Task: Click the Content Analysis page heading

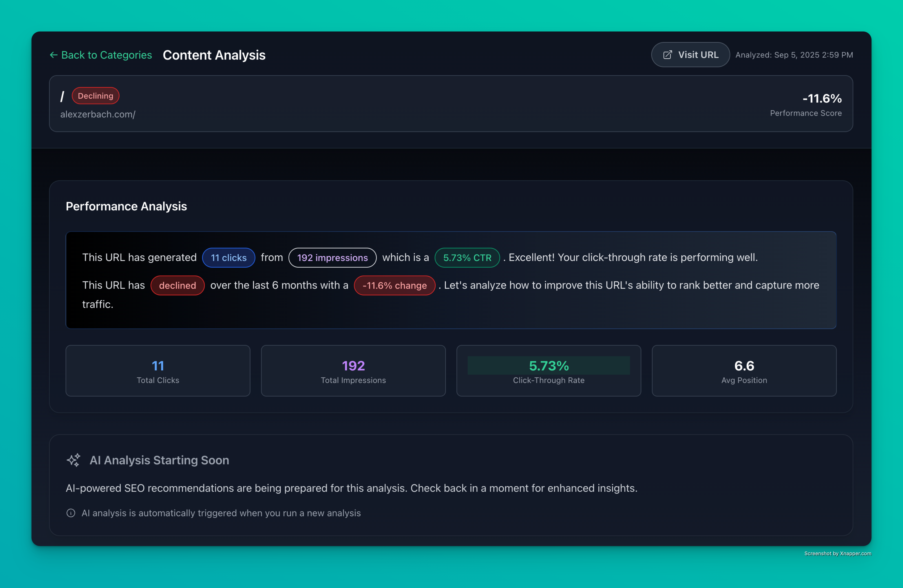Action: [214, 55]
